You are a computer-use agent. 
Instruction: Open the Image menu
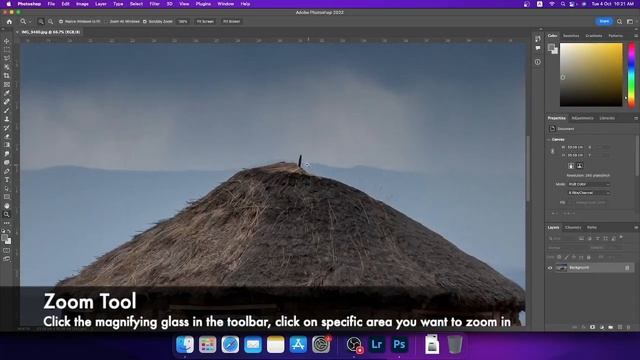82,4
